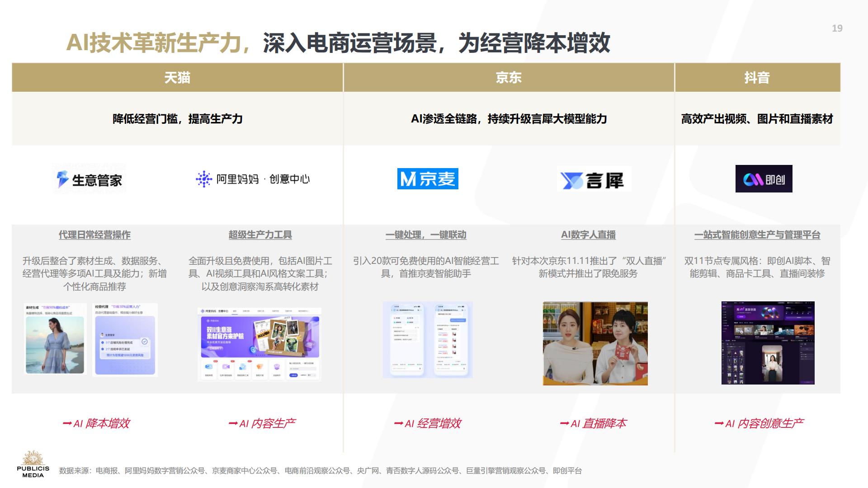Click the →AI 内容生产 label

[262, 423]
